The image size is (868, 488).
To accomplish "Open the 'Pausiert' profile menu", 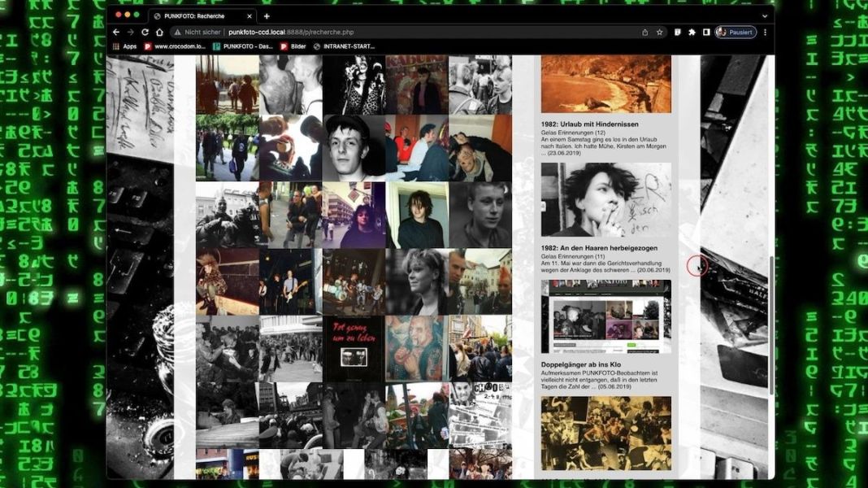I will (736, 33).
